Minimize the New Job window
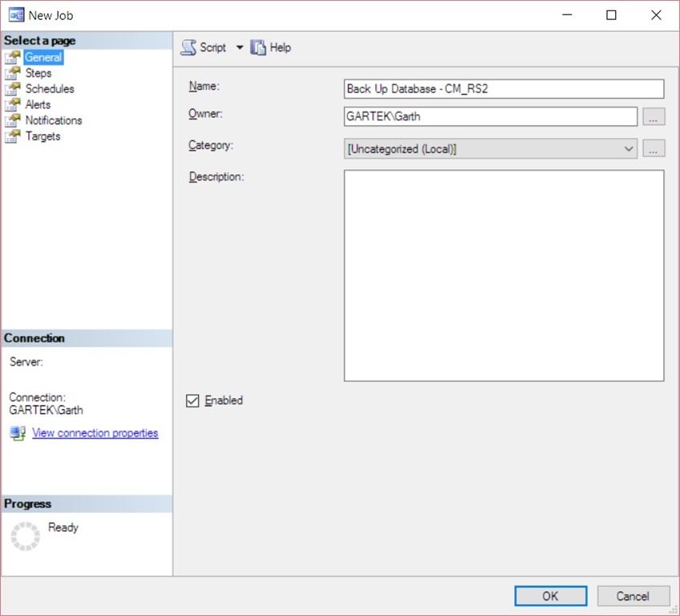This screenshot has width=680, height=616. (x=567, y=15)
